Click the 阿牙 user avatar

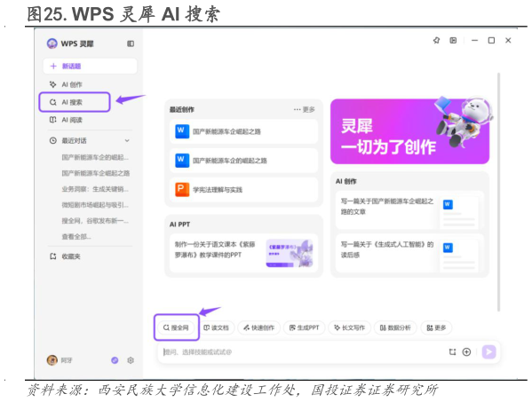tap(52, 360)
